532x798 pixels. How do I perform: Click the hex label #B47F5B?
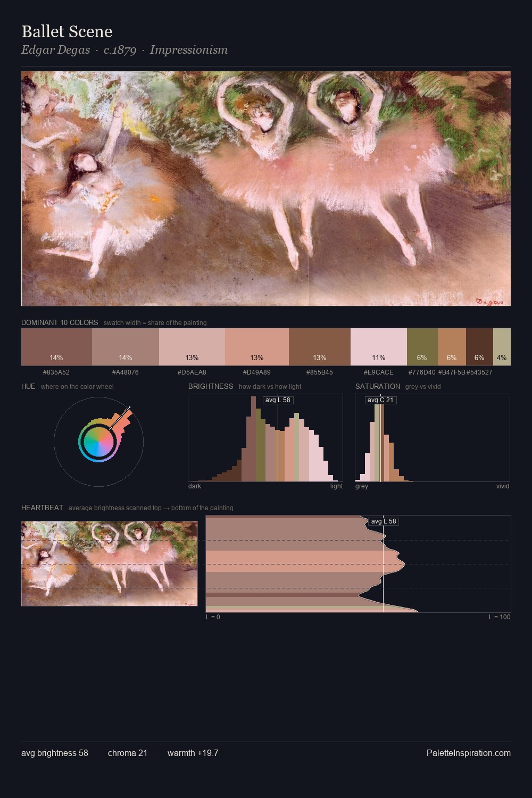pyautogui.click(x=452, y=372)
